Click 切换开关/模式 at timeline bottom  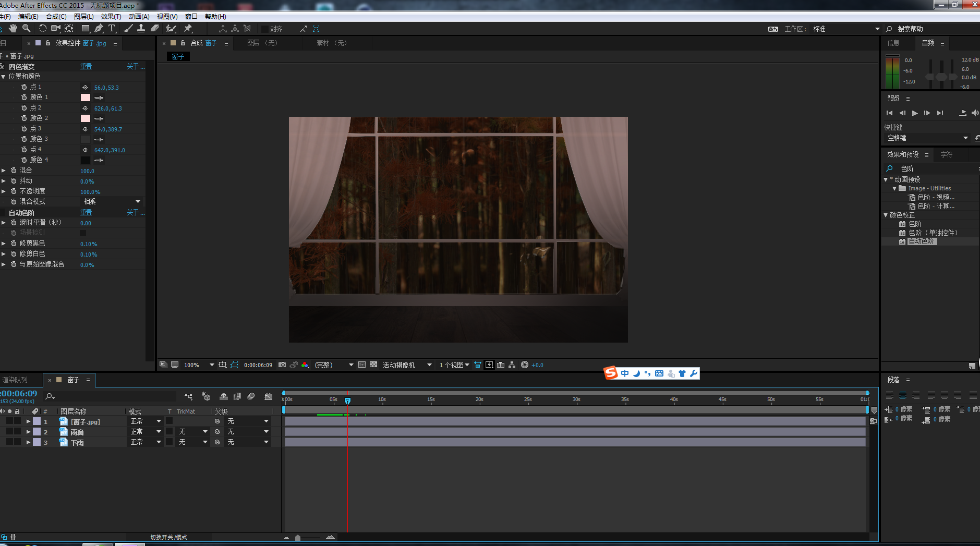[168, 537]
